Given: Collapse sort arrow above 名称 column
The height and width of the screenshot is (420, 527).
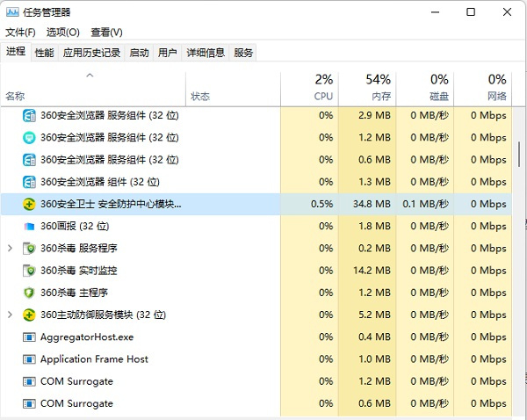Looking at the screenshot, I should [x=90, y=76].
